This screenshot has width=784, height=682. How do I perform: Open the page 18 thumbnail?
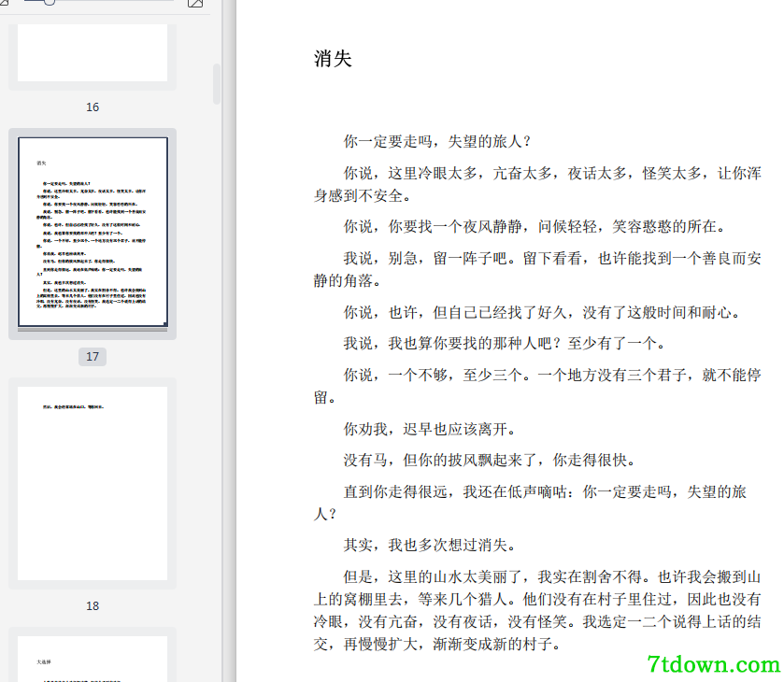[93, 483]
